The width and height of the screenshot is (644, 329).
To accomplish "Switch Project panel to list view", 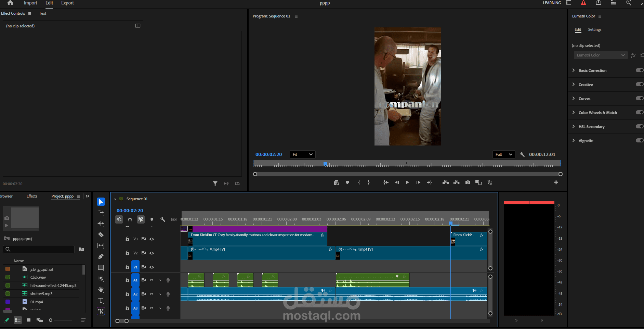I will click(18, 320).
